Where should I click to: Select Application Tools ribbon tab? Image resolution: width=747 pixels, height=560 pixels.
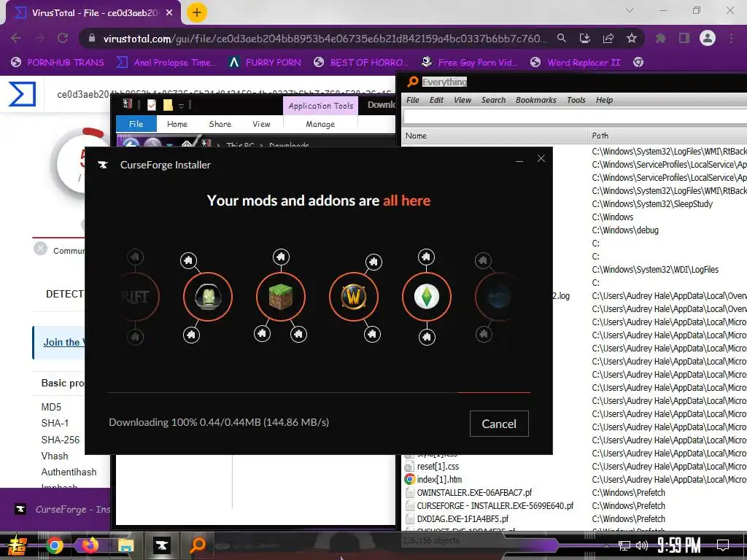point(321,106)
